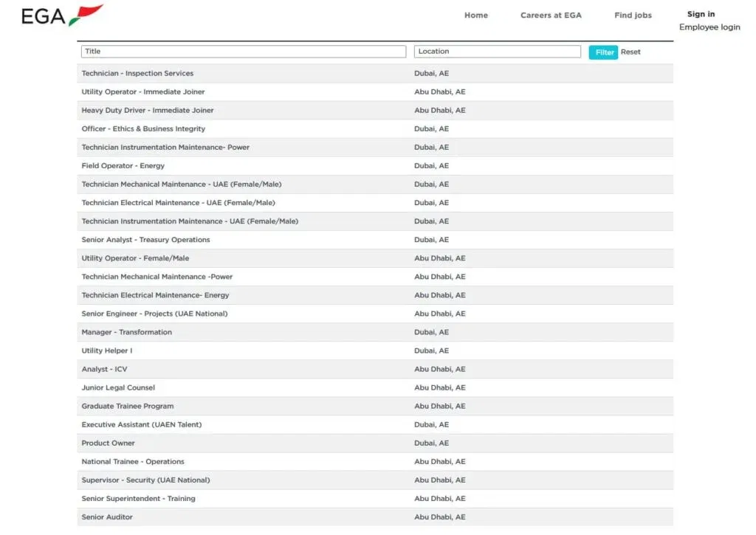Open Heavy Duty Driver - Immediate Joiner listing
The height and width of the screenshot is (535, 756).
click(x=148, y=111)
